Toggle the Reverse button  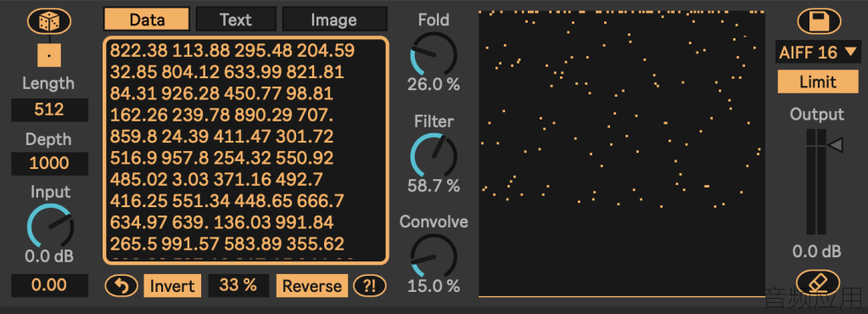point(312,286)
